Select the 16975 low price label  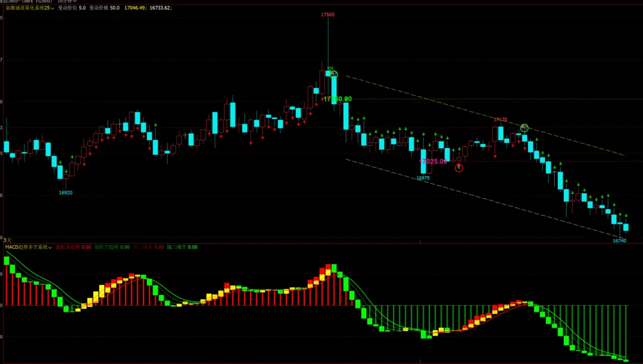pos(423,178)
